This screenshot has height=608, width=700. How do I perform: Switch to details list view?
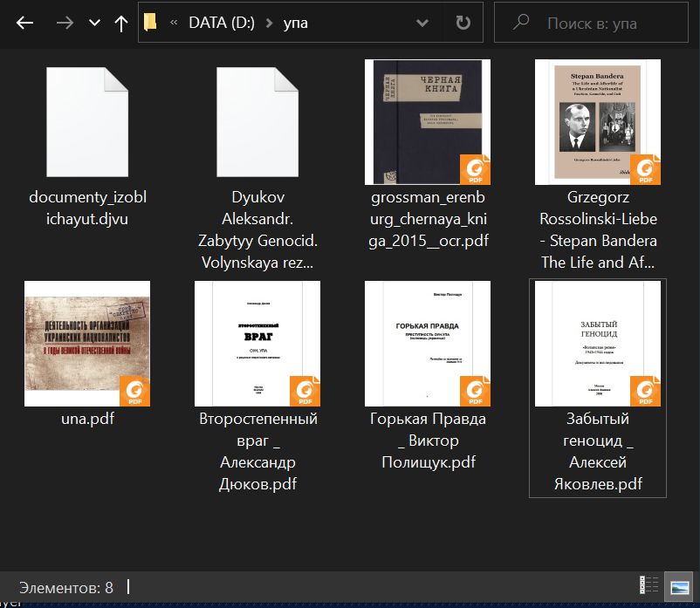(x=649, y=584)
